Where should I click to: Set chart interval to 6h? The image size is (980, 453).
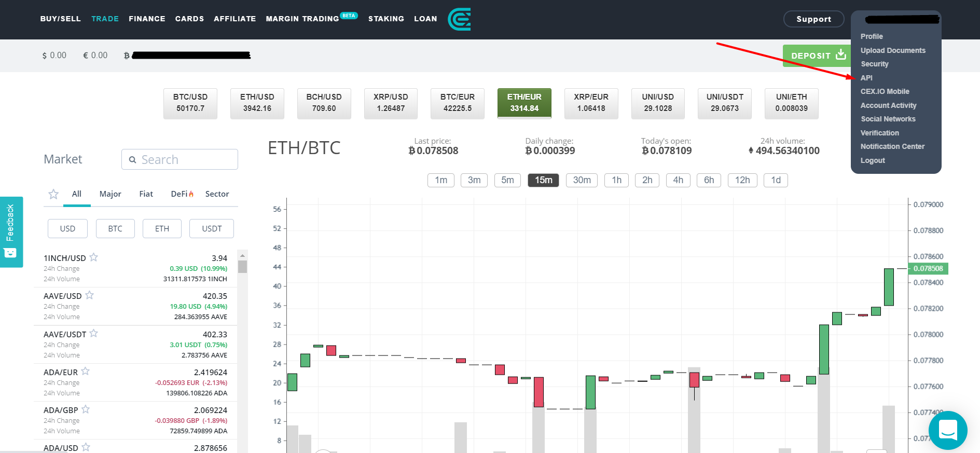[x=709, y=180]
